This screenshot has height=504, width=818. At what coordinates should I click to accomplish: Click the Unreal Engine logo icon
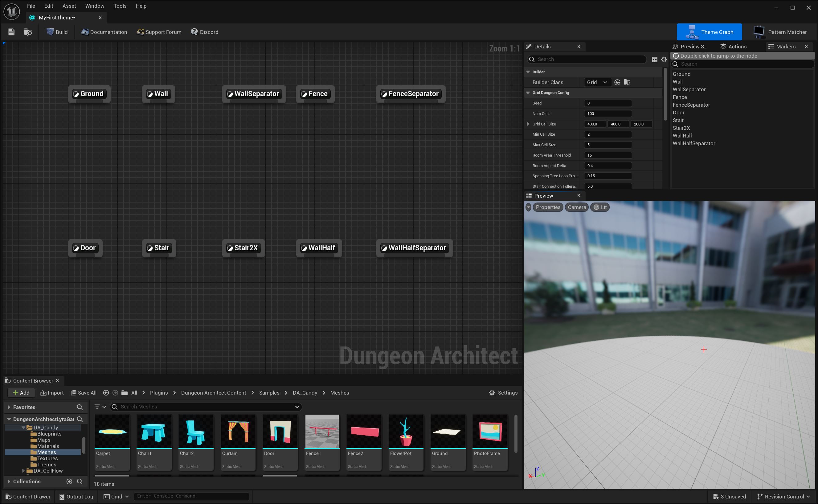click(12, 11)
